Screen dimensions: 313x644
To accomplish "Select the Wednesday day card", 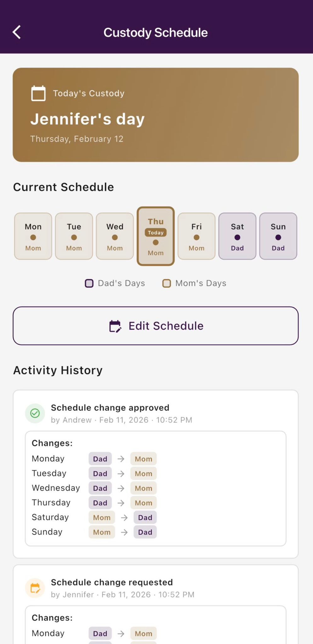I will coord(115,236).
